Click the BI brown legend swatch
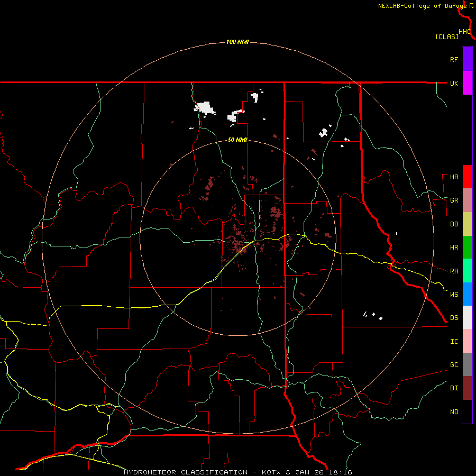Viewport: 476px width, 476px height. pos(467,388)
